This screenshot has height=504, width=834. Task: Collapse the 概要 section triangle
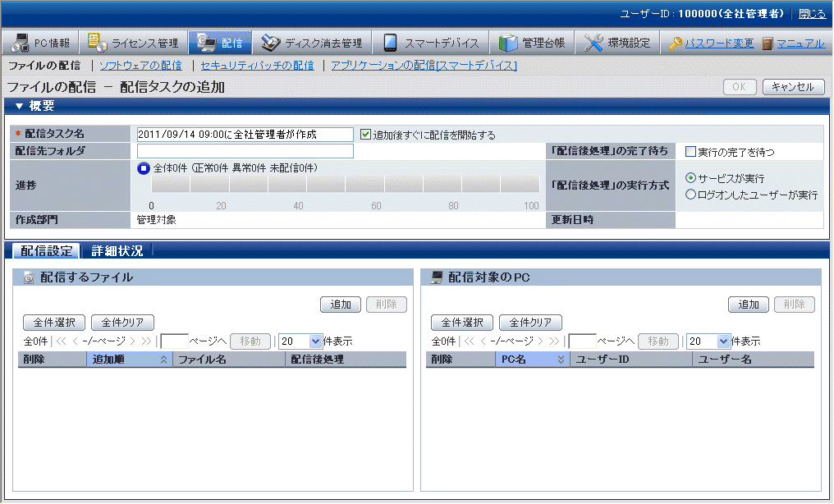coord(19,107)
